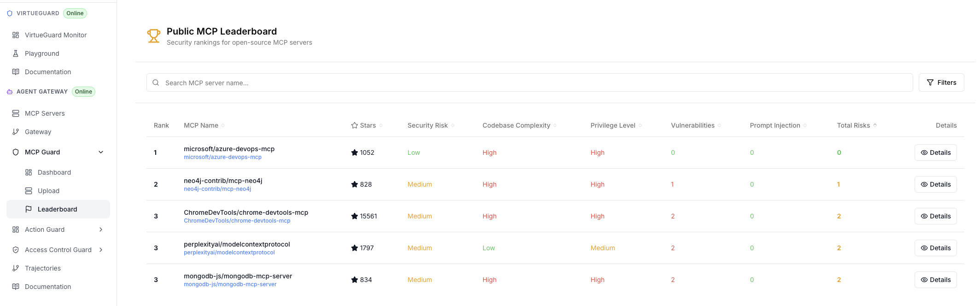Click the star icon for chrome-devtools-mcp row
Image resolution: width=980 pixels, height=306 pixels.
[x=355, y=216]
